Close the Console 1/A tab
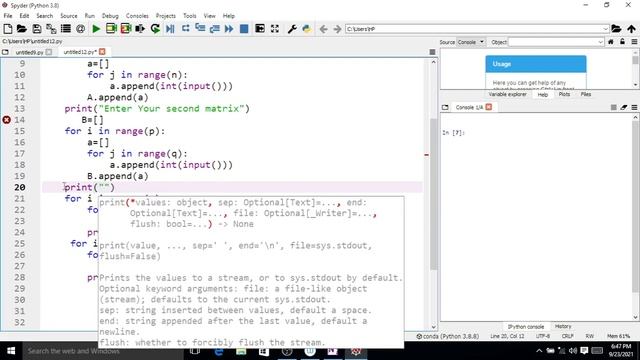This screenshot has width=640, height=360. click(x=489, y=107)
